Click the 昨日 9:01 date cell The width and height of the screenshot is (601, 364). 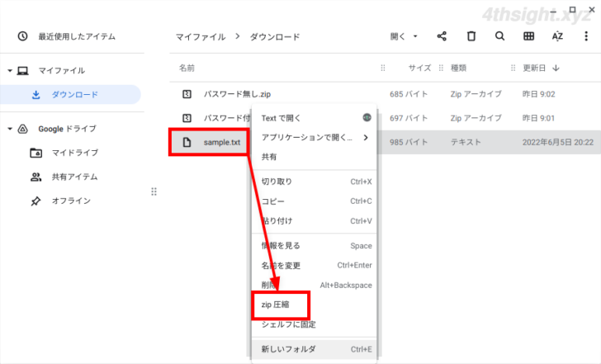point(538,118)
